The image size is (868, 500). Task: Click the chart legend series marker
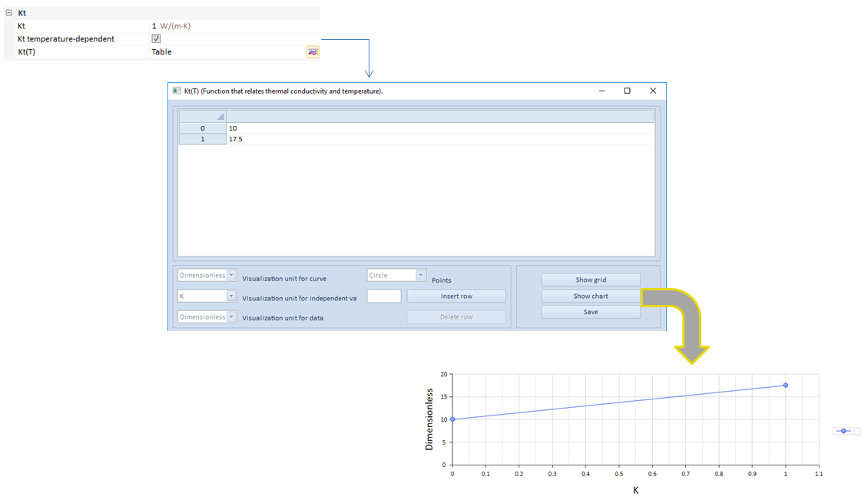click(x=843, y=431)
